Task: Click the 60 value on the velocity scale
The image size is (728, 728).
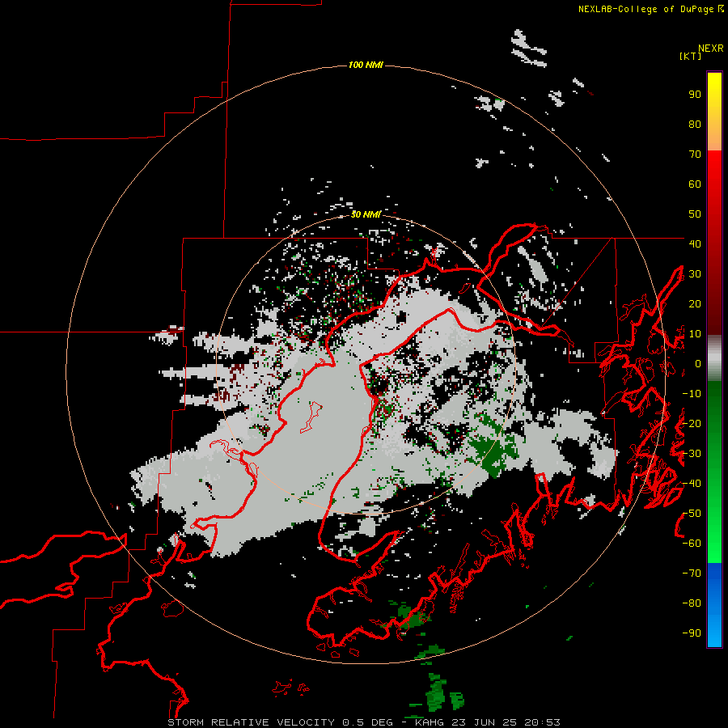Action: (695, 184)
